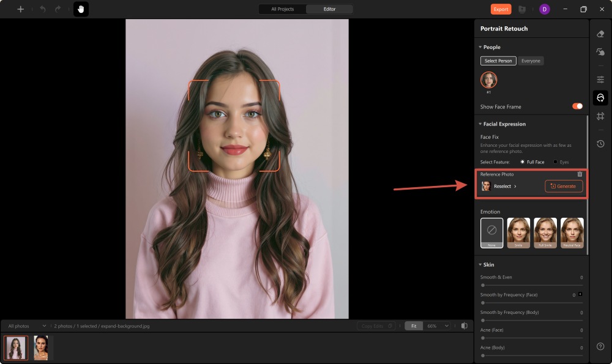Open the Crop tool icon

[x=600, y=116]
